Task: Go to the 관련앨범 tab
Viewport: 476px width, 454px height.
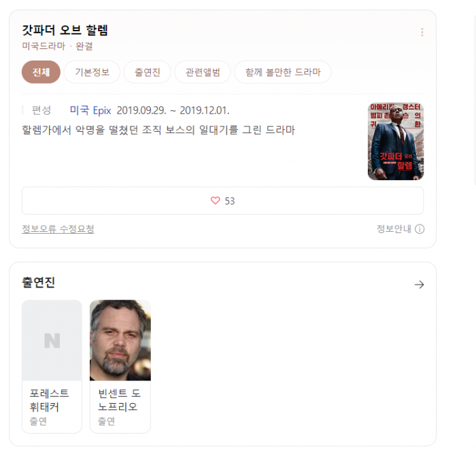Action: click(x=203, y=72)
